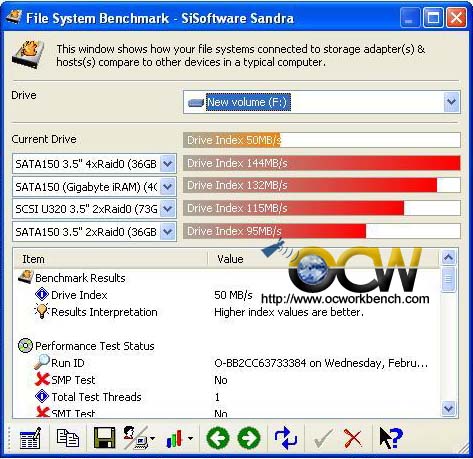473x459 pixels.
Task: Open the Gigabyte iRAM reference dropdown
Action: pyautogui.click(x=168, y=186)
